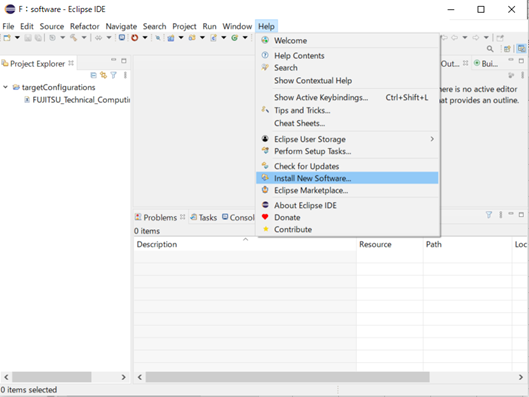Choose Perform Setup Tasks

pos(347,151)
